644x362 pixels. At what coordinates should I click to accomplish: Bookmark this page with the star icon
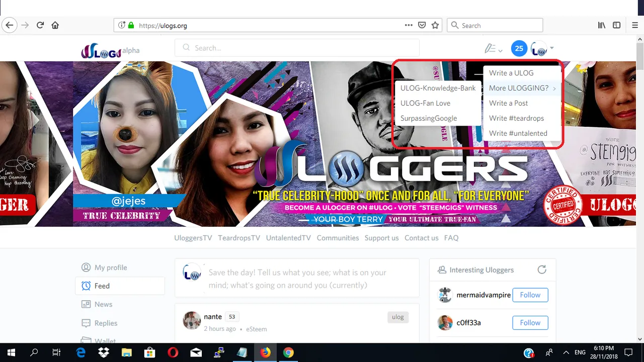[435, 25]
